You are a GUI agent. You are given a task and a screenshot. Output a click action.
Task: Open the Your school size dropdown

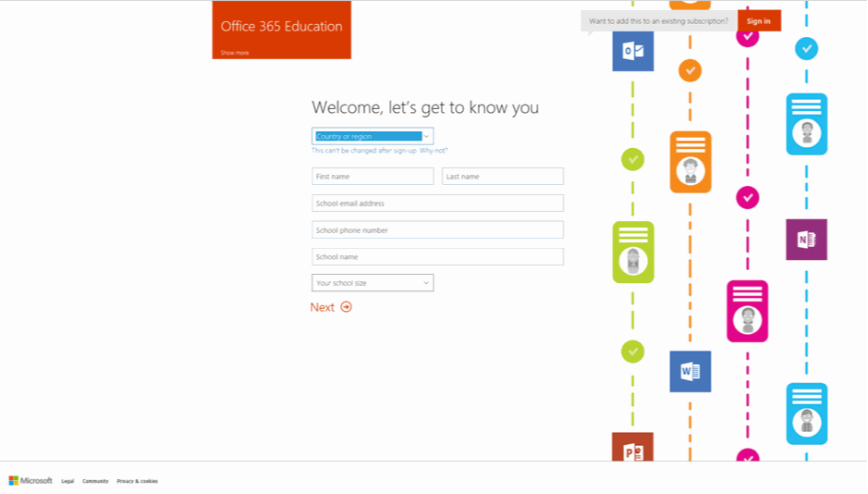[373, 283]
